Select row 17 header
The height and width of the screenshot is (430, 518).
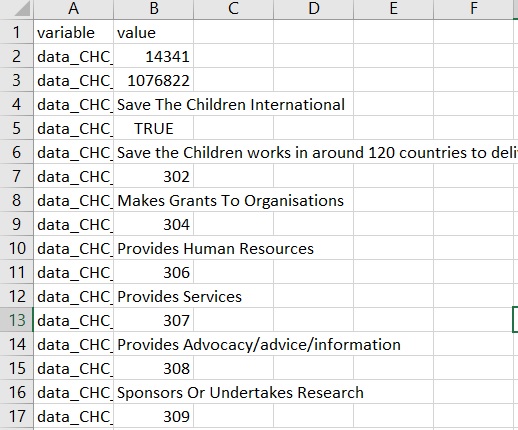coord(17,416)
